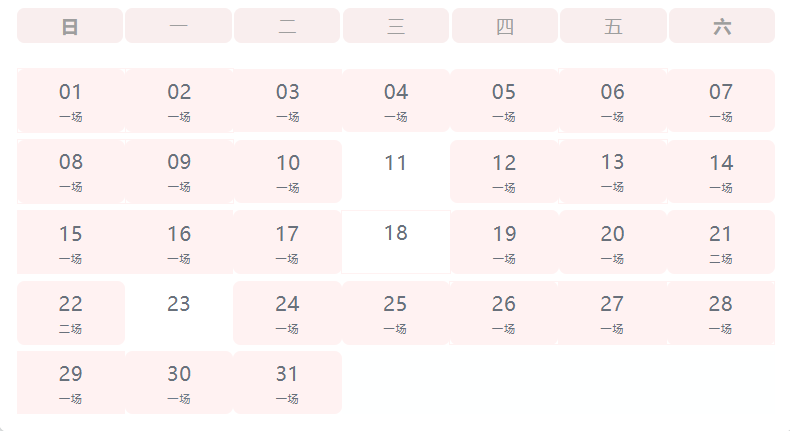The width and height of the screenshot is (790, 431).
Task: Select date 05 on Thursday
Action: pyautogui.click(x=504, y=100)
